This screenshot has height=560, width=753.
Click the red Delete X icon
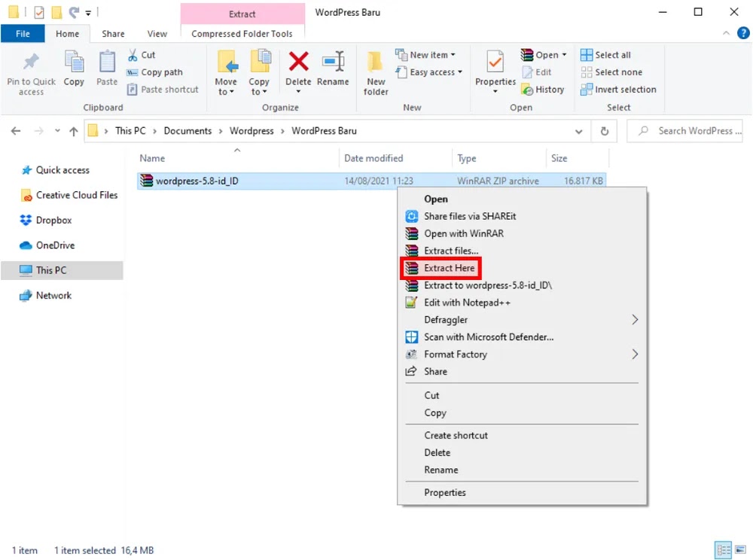298,62
